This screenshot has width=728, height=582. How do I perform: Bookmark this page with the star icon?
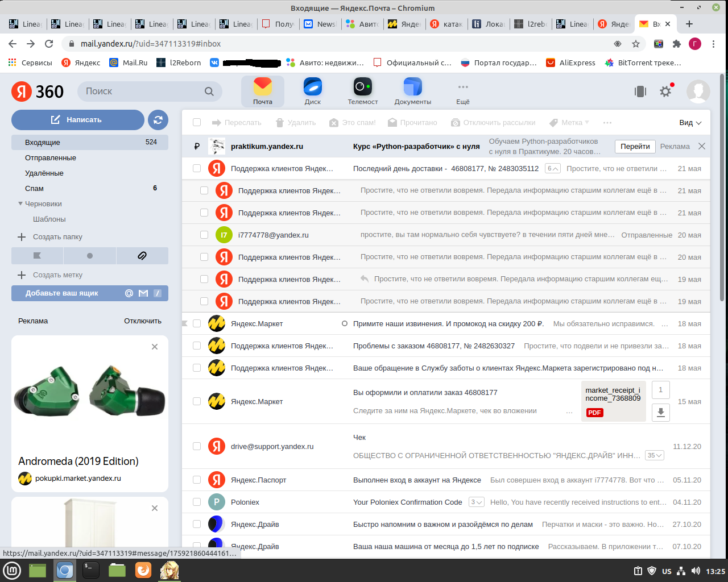636,44
